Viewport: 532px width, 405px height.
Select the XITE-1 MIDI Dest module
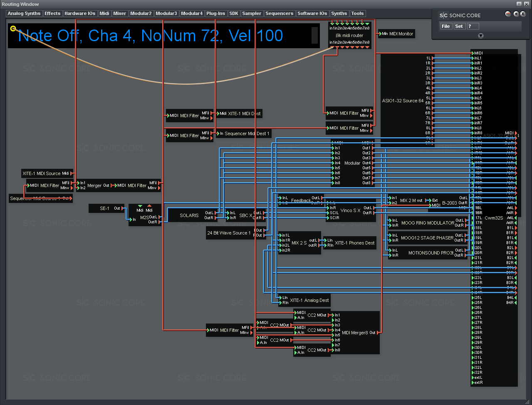click(x=240, y=114)
